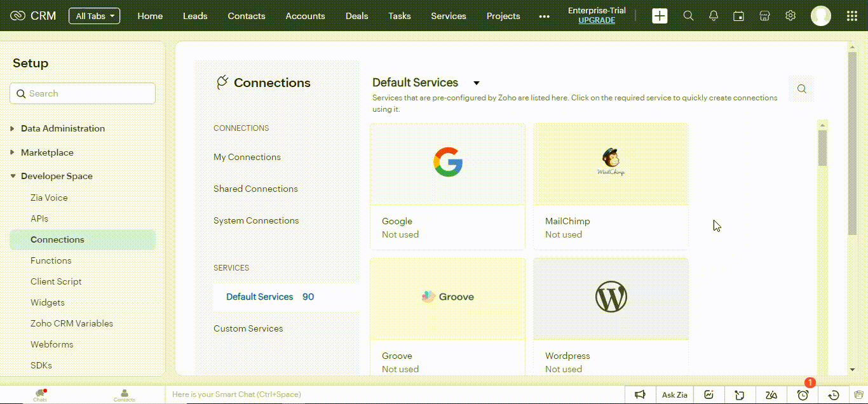Image resolution: width=868 pixels, height=404 pixels.
Task: Open the Signals announcement megaphone icon
Action: [x=641, y=394]
